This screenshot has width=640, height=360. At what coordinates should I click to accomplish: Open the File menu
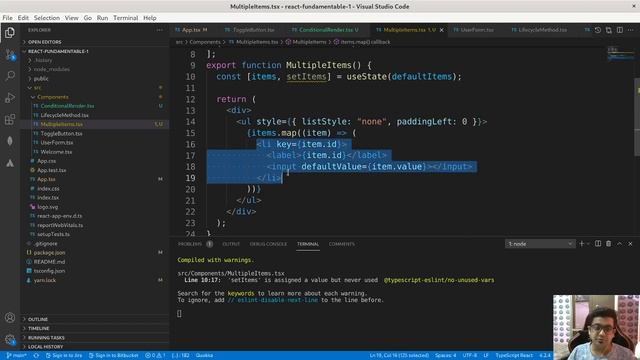[x=7, y=18]
